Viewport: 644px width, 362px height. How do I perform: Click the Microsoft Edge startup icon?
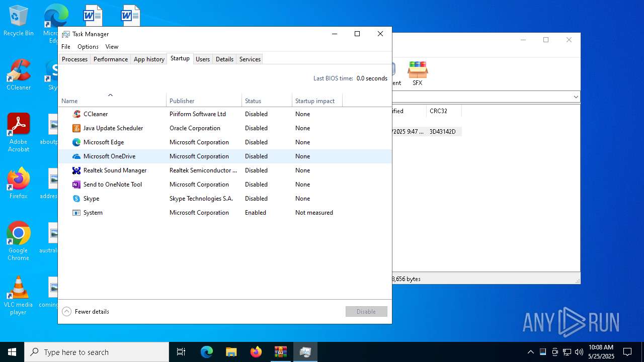point(76,142)
